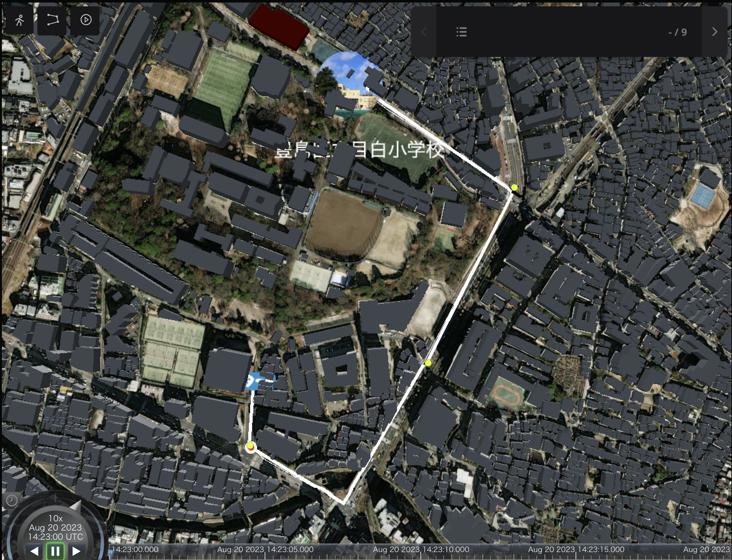This screenshot has width=732, height=560.
Task: Go to previous story page chevron
Action: click(424, 32)
